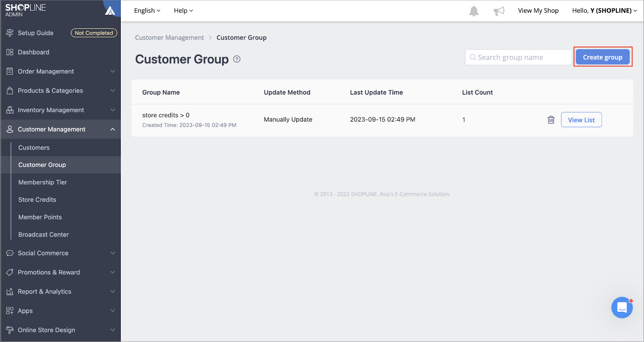Click the Last Update Time column header
The width and height of the screenshot is (644, 342).
tap(376, 92)
